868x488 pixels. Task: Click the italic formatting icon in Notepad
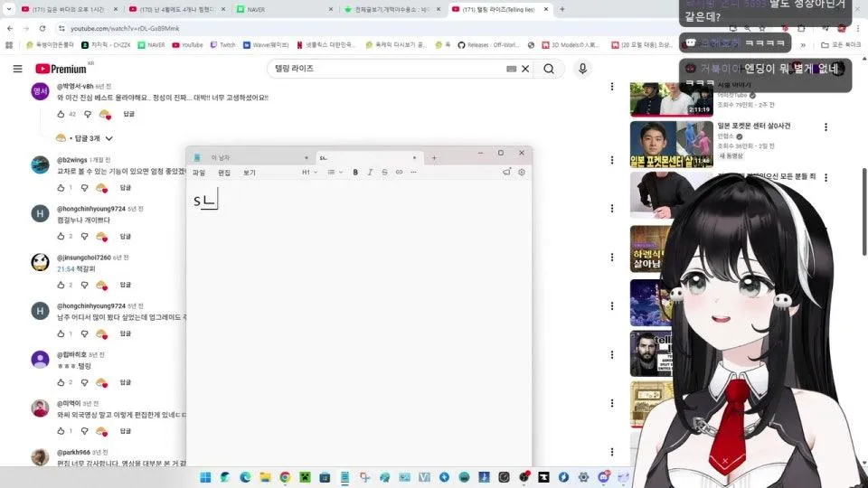(x=370, y=172)
